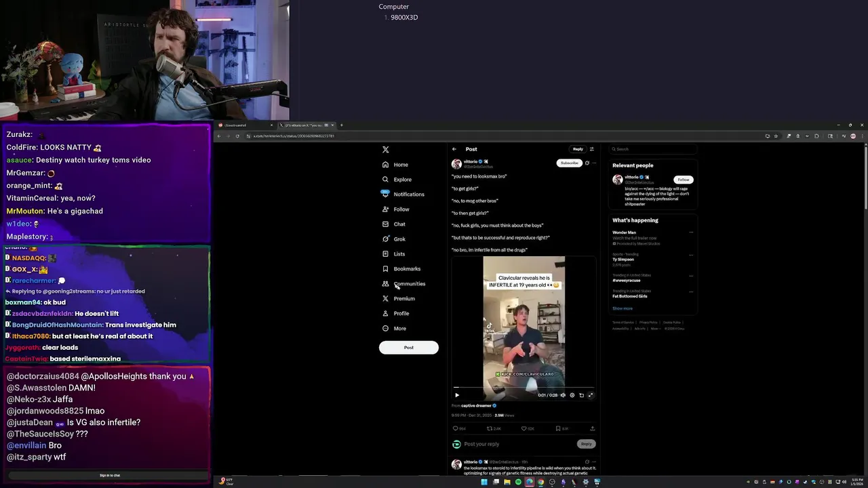Open post options three-dot menu
The height and width of the screenshot is (488, 868).
tap(595, 163)
